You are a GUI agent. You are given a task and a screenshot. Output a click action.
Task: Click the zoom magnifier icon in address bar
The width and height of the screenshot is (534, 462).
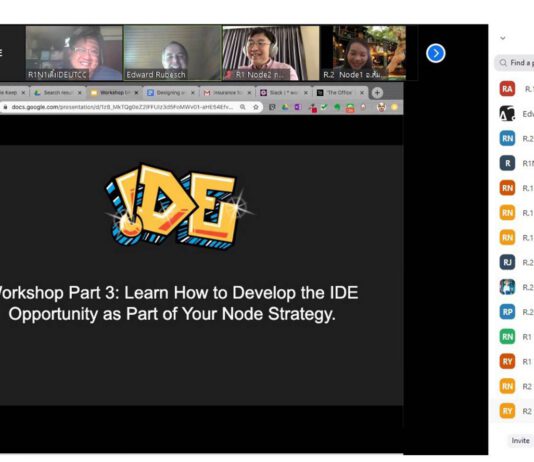[x=243, y=107]
